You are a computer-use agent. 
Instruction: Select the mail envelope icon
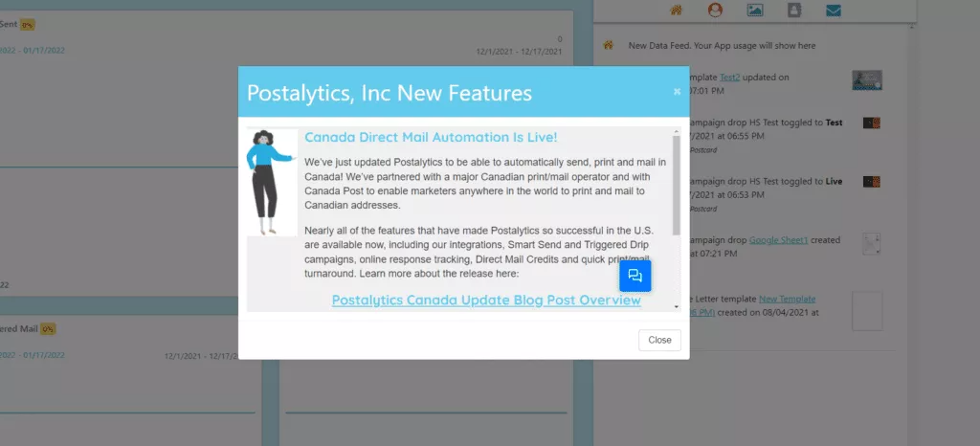834,10
